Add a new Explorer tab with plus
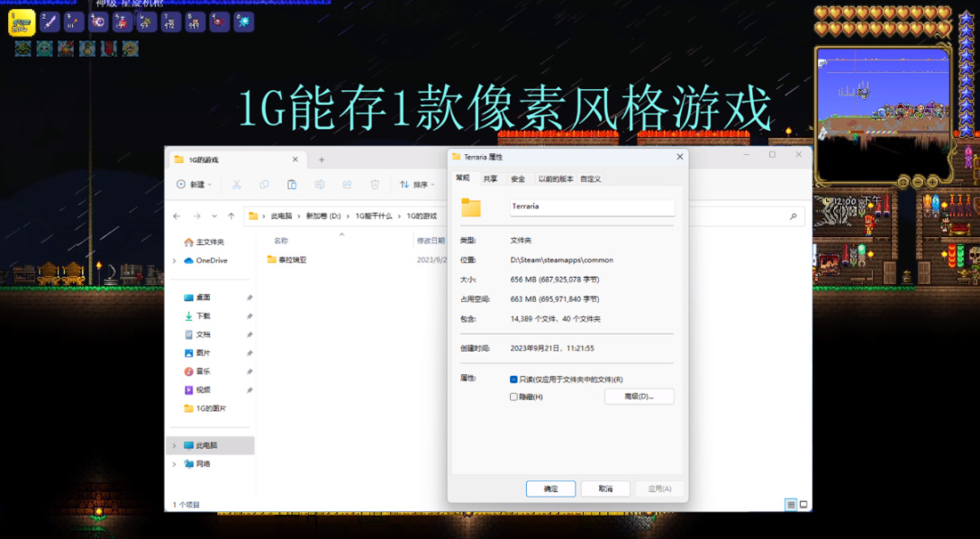This screenshot has height=539, width=980. pos(322,160)
